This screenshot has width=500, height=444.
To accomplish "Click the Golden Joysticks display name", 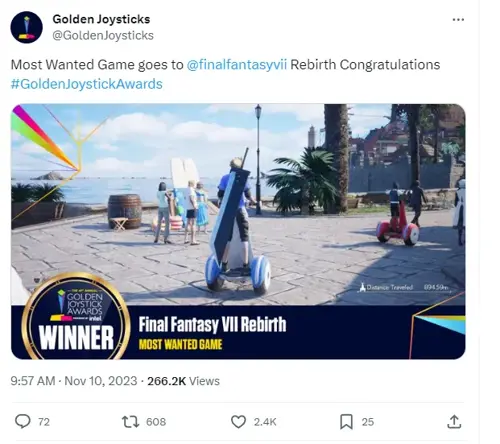I will pos(101,19).
